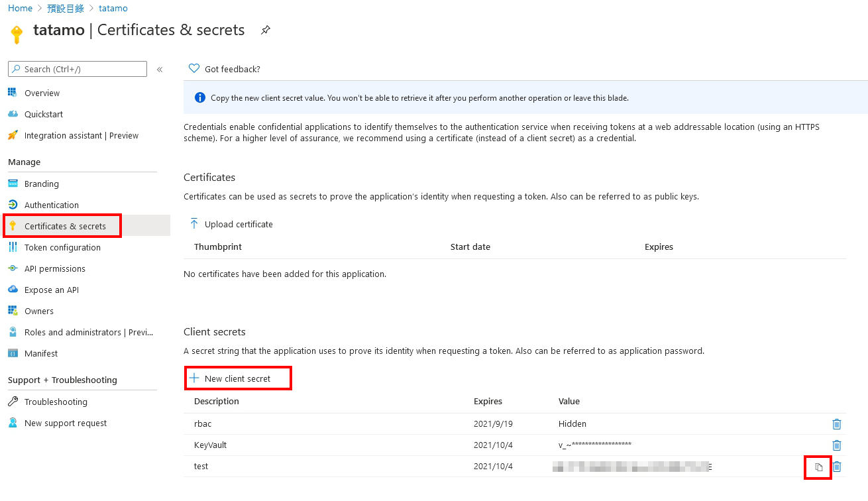Click the sidebar search field
This screenshot has width=868, height=501.
pos(78,69)
